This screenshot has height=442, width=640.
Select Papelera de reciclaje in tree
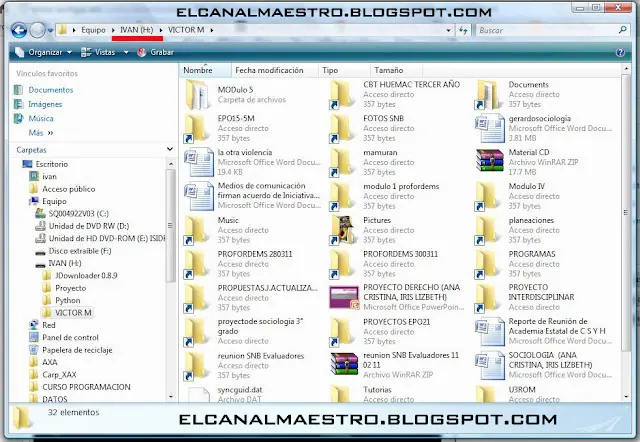77,350
